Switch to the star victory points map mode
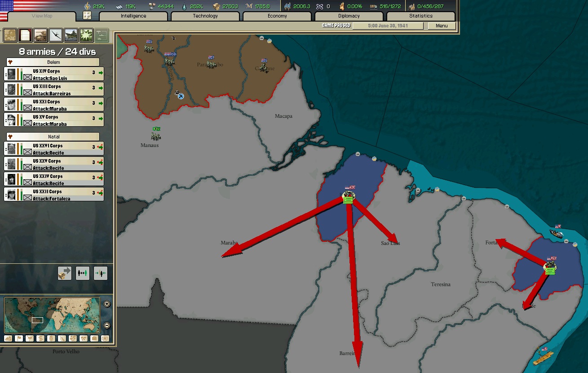This screenshot has width=588, height=373. 105,338
